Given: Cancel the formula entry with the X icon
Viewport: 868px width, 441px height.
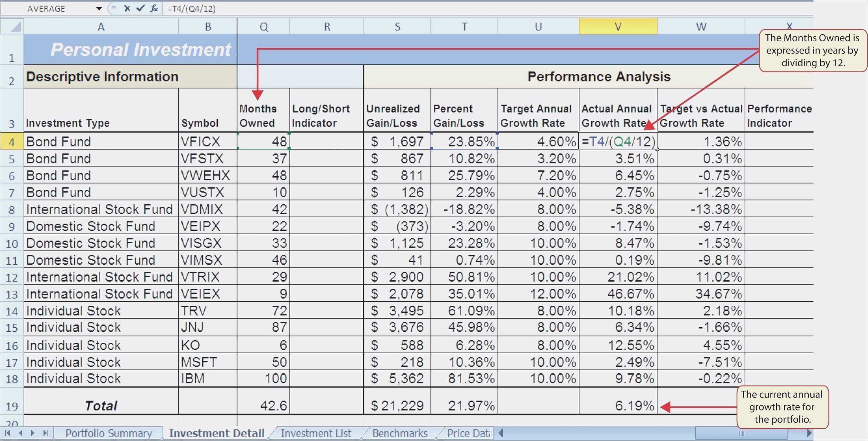Looking at the screenshot, I should coord(128,8).
